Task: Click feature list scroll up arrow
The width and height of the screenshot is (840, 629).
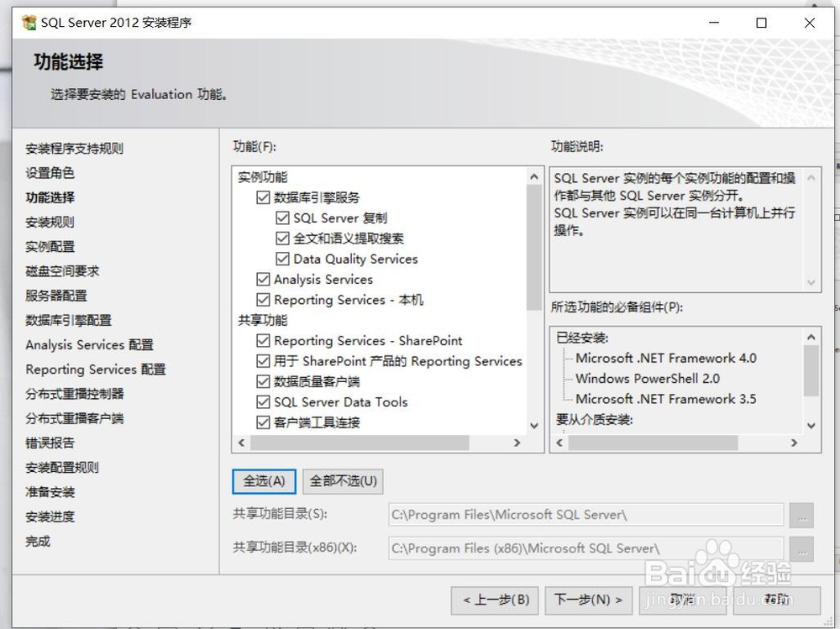Action: (534, 176)
